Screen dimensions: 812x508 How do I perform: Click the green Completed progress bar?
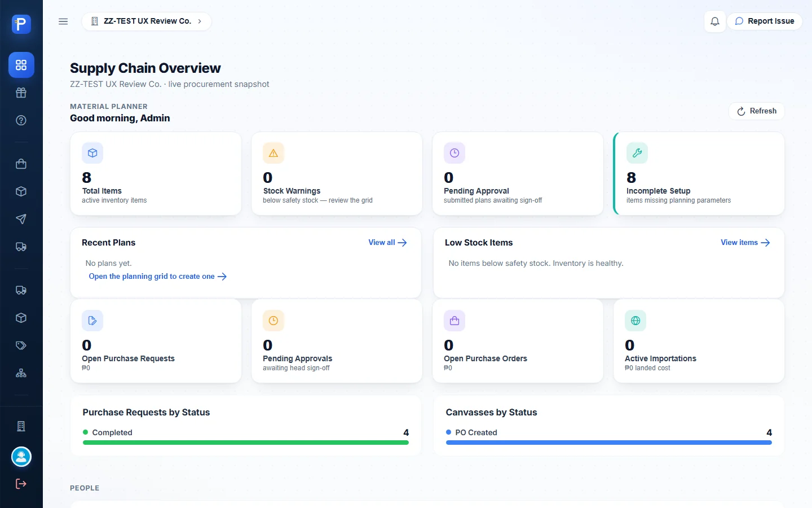[x=246, y=443]
